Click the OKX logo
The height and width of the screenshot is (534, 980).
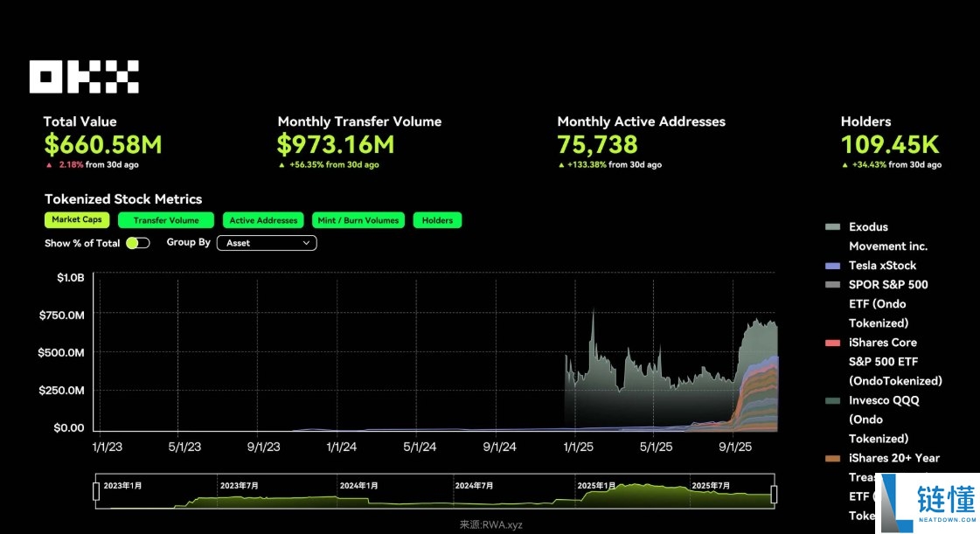pyautogui.click(x=84, y=77)
